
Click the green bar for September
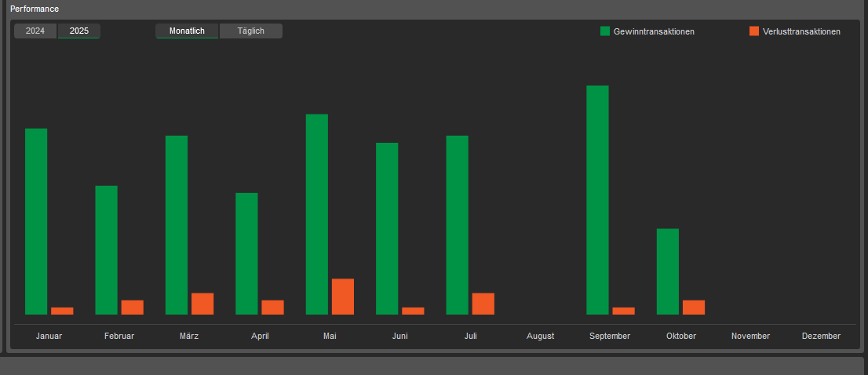pos(597,200)
